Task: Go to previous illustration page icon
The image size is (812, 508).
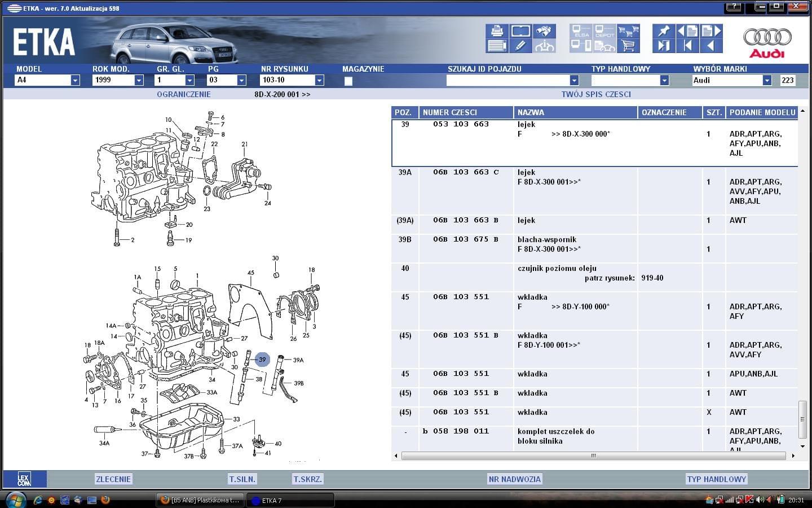Action: (x=687, y=31)
